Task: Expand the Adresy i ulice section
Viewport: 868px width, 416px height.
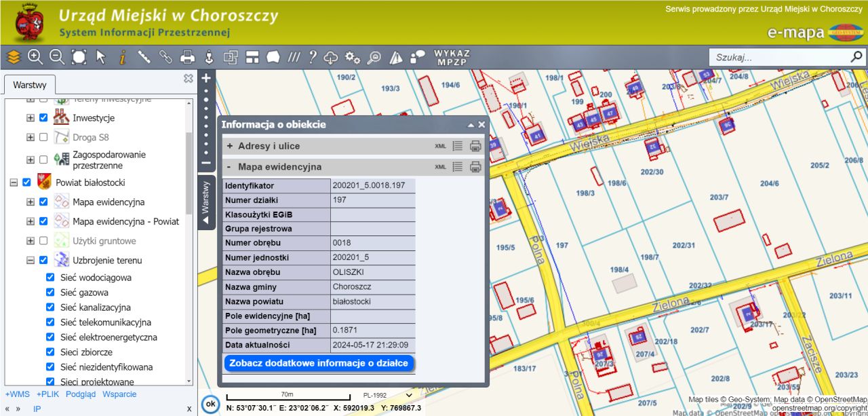Action: (x=230, y=146)
